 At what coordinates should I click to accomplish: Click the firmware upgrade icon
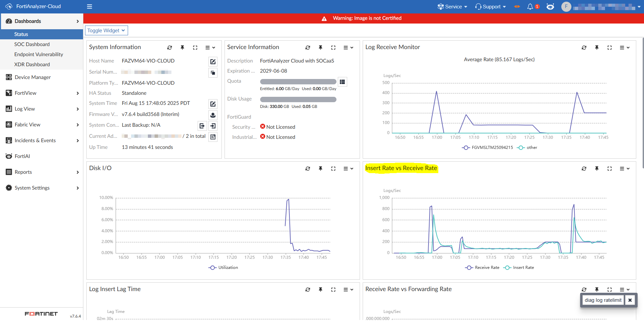click(x=213, y=115)
